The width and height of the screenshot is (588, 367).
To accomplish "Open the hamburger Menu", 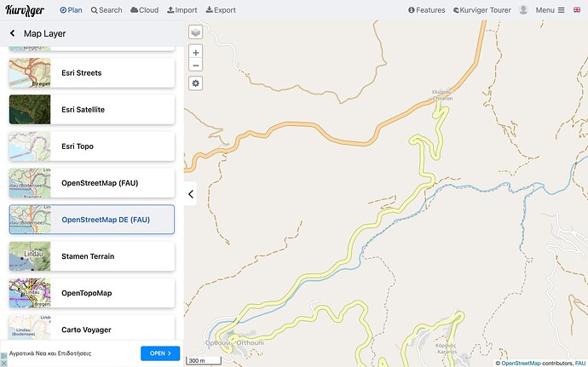I will 550,10.
